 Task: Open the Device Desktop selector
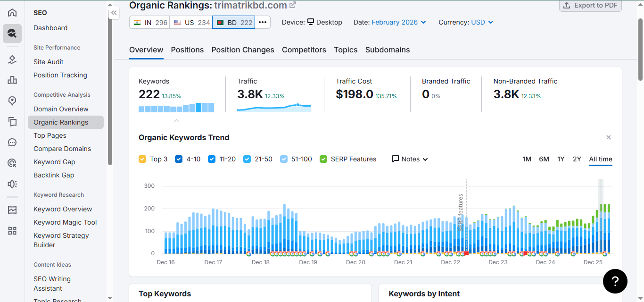pos(324,22)
